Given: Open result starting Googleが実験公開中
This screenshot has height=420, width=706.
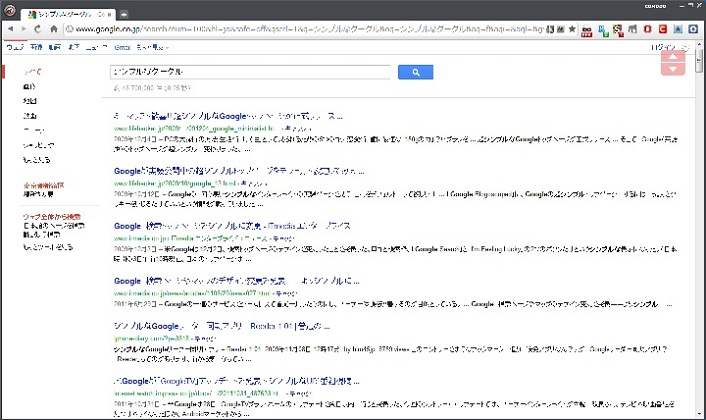Looking at the screenshot, I should [x=239, y=171].
